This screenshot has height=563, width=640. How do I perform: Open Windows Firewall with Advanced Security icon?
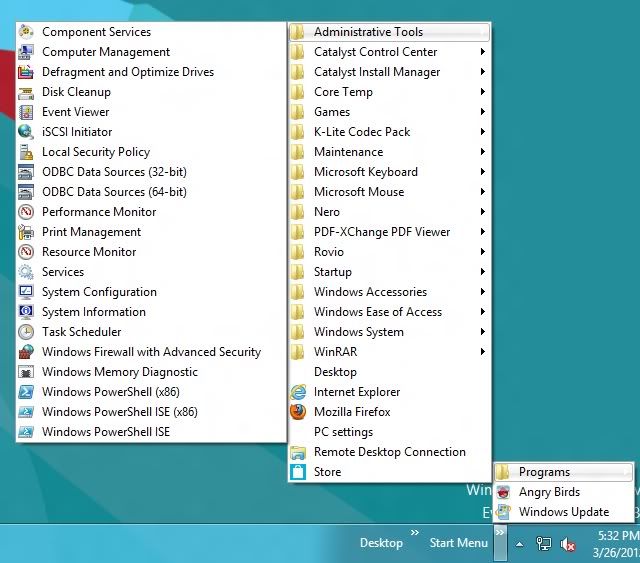(x=26, y=352)
